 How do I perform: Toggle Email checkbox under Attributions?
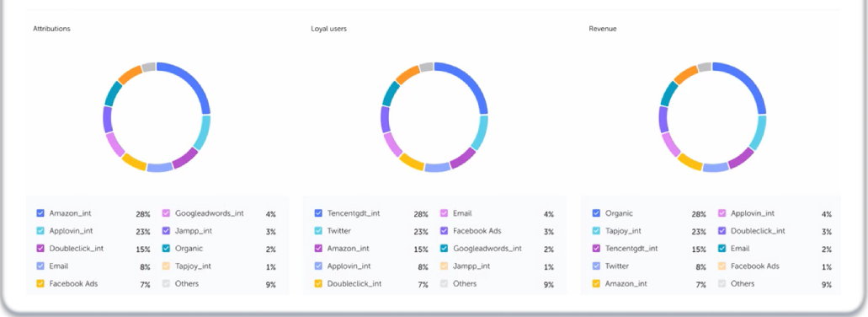40,266
